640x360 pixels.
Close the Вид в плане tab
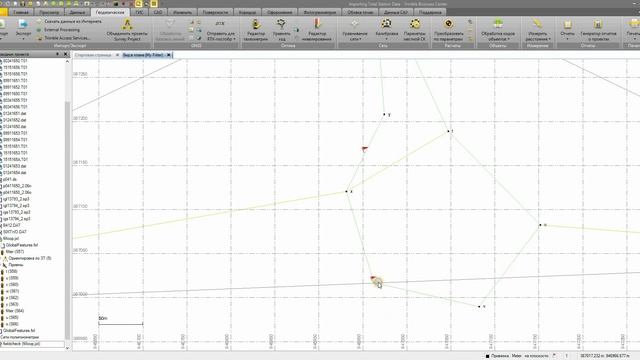169,55
